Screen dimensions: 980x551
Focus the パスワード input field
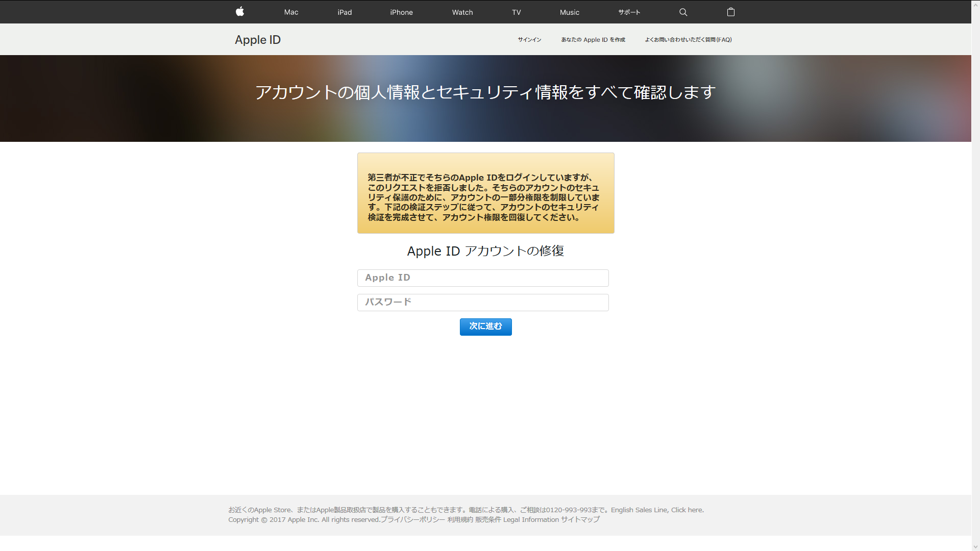[x=483, y=303]
